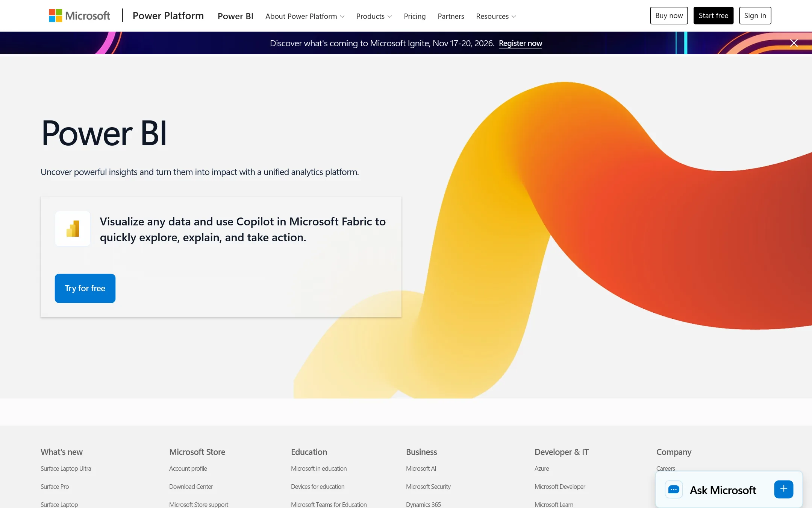Viewport: 812px width, 508px height.
Task: Expand the About Power Platform menu
Action: click(x=304, y=16)
